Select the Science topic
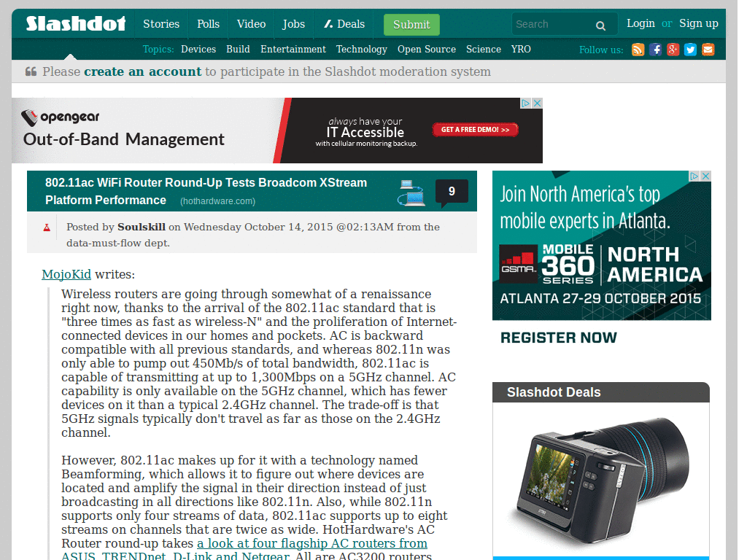 pyautogui.click(x=484, y=49)
